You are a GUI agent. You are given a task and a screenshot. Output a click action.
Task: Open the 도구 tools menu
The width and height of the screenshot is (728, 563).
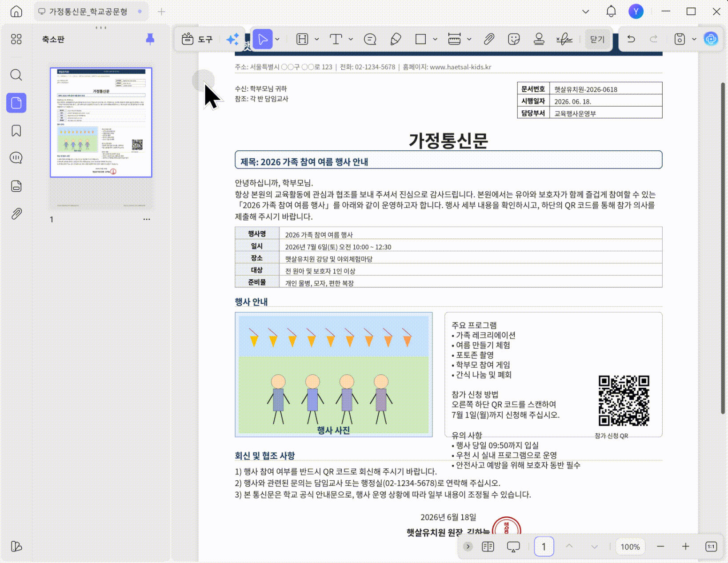pos(197,40)
